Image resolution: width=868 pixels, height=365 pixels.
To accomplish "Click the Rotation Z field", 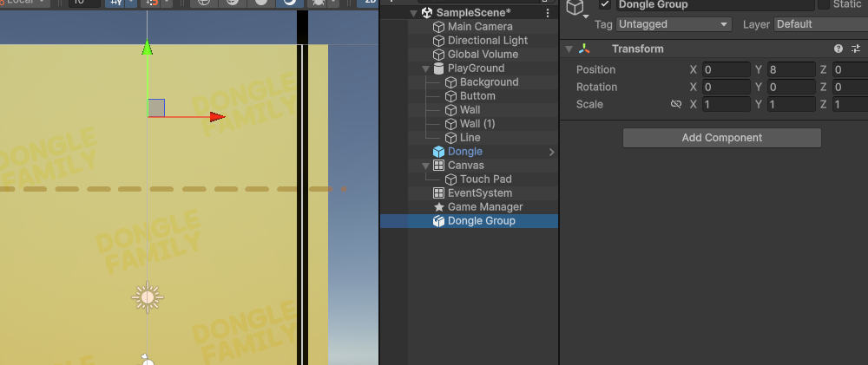I will [850, 87].
